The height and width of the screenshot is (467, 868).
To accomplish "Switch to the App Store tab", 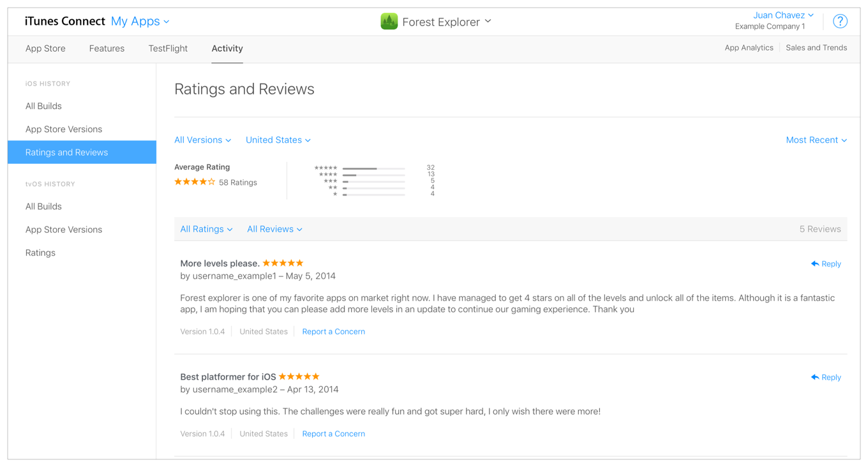I will point(45,48).
